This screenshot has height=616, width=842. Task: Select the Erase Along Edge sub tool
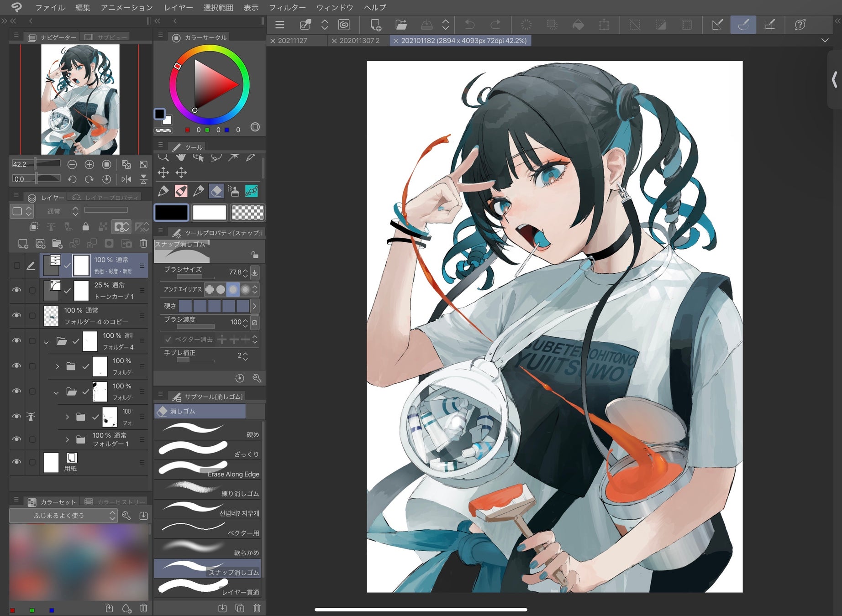pyautogui.click(x=207, y=470)
